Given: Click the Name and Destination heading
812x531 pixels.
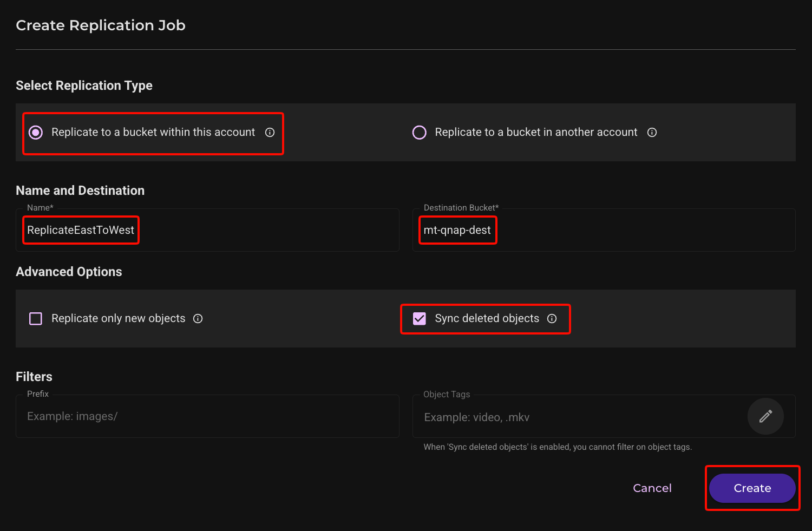Looking at the screenshot, I should (80, 191).
